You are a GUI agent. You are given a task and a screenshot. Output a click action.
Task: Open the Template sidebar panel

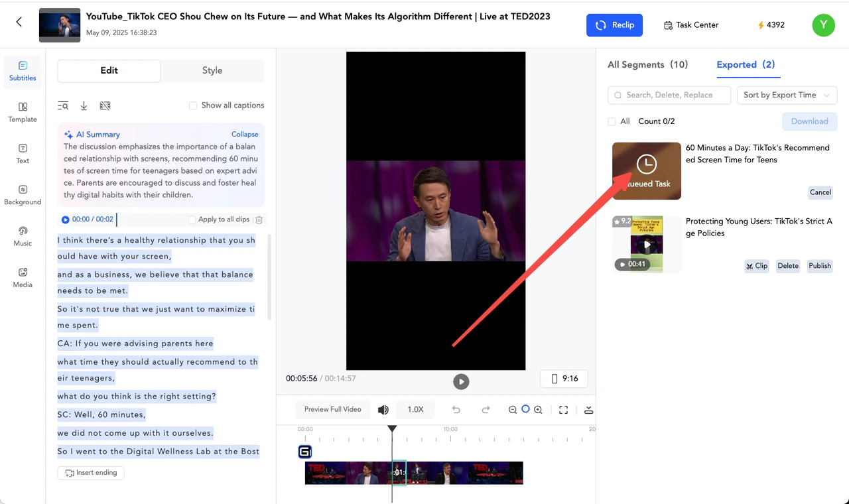23,112
